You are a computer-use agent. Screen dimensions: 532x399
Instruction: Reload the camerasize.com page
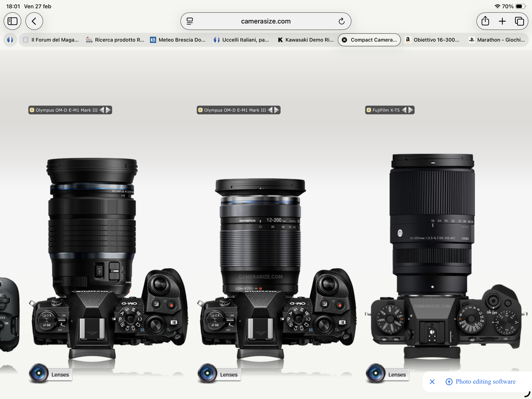[341, 21]
